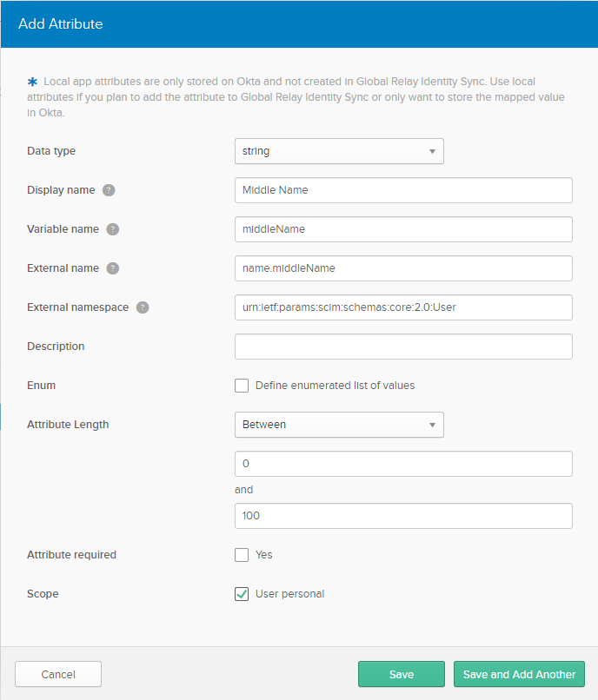Click the Save button

pos(401,674)
